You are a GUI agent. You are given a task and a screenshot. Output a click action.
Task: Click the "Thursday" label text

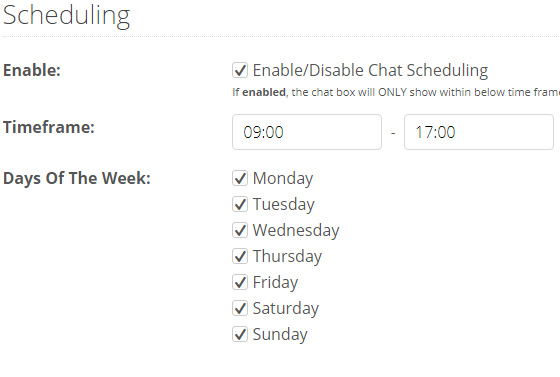(287, 257)
